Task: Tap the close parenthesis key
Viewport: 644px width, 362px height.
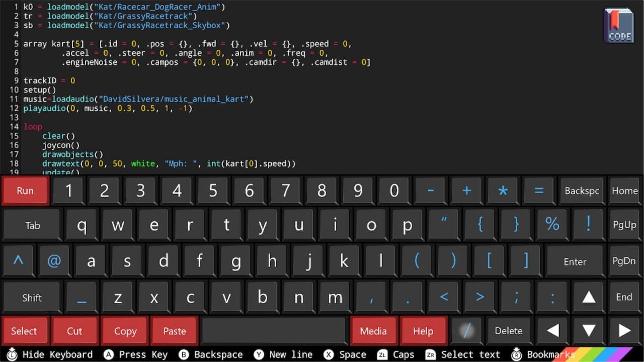Action: [453, 261]
